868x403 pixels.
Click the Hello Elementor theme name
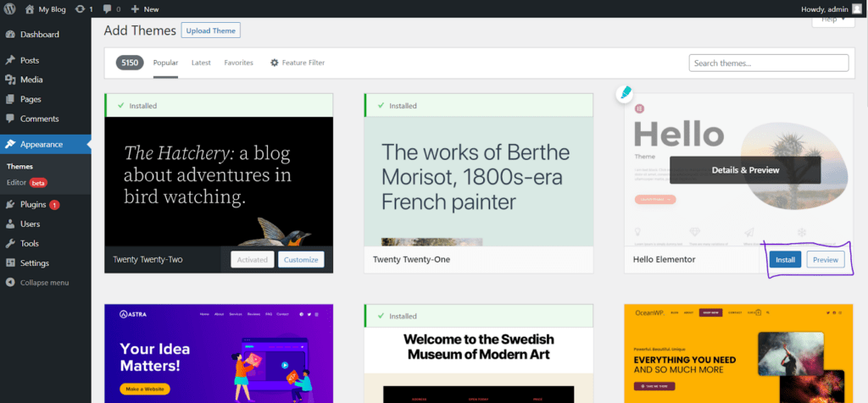[664, 259]
